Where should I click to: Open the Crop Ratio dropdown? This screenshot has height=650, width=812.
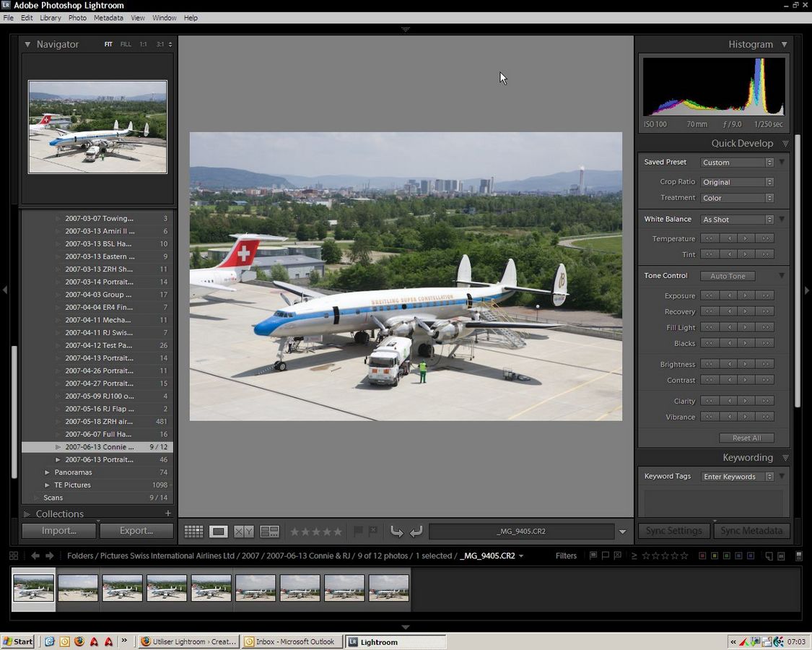738,182
